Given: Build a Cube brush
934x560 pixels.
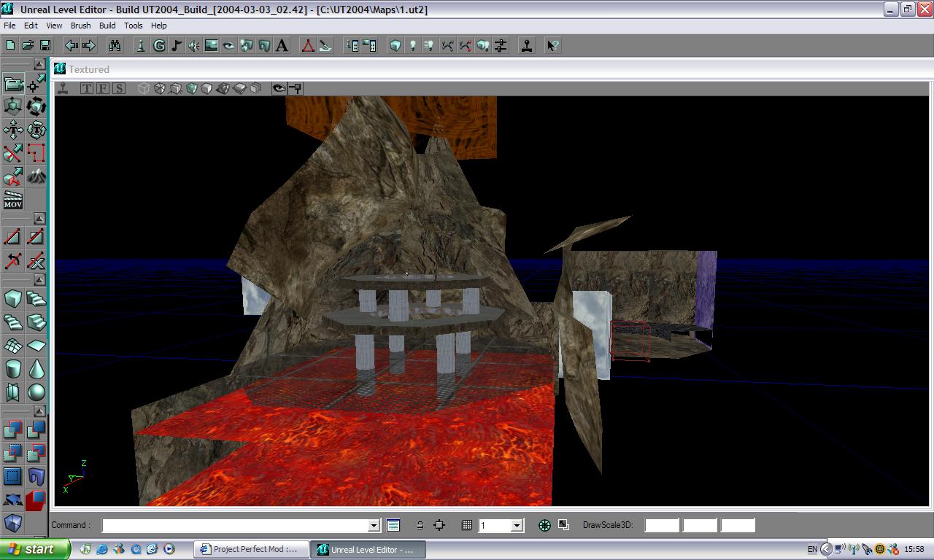Looking at the screenshot, I should [13, 299].
